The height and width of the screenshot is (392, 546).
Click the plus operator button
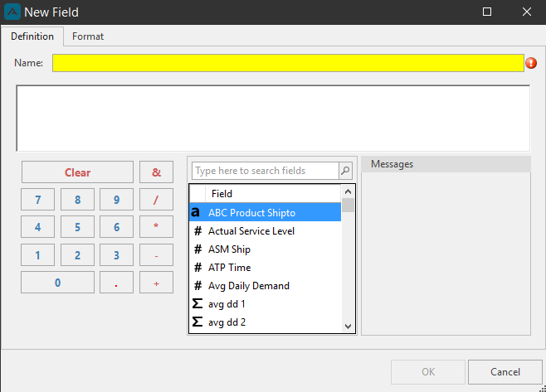click(156, 283)
